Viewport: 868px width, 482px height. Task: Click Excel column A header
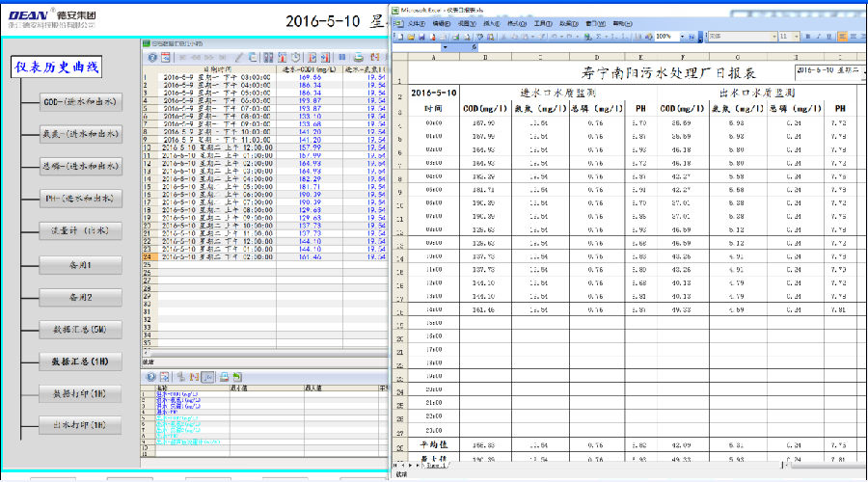pyautogui.click(x=433, y=57)
